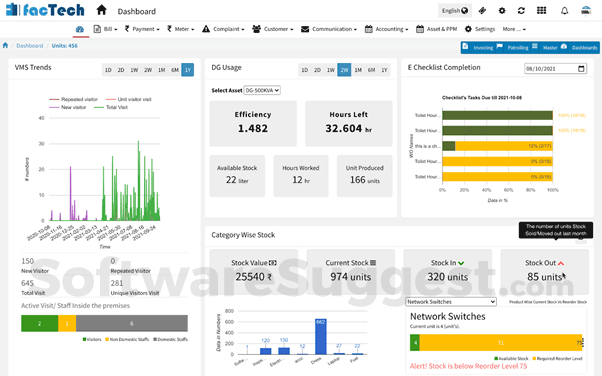
Task: Open the apps grid icon
Action: (541, 10)
